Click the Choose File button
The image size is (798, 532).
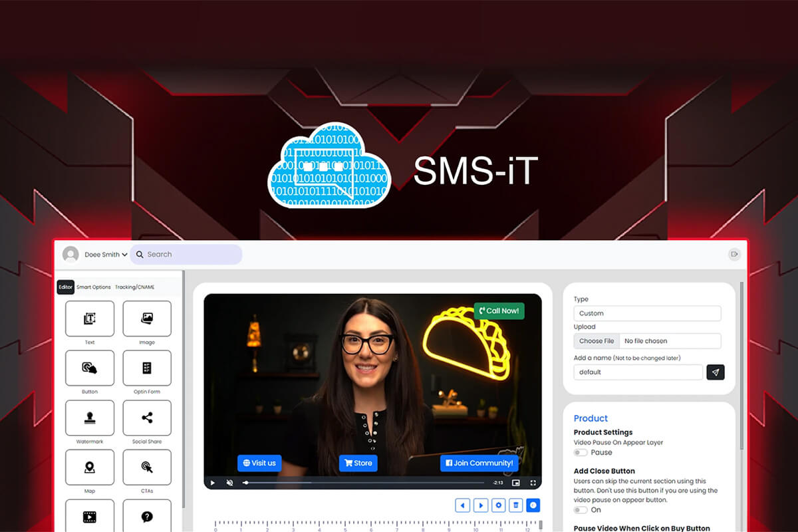[597, 341]
